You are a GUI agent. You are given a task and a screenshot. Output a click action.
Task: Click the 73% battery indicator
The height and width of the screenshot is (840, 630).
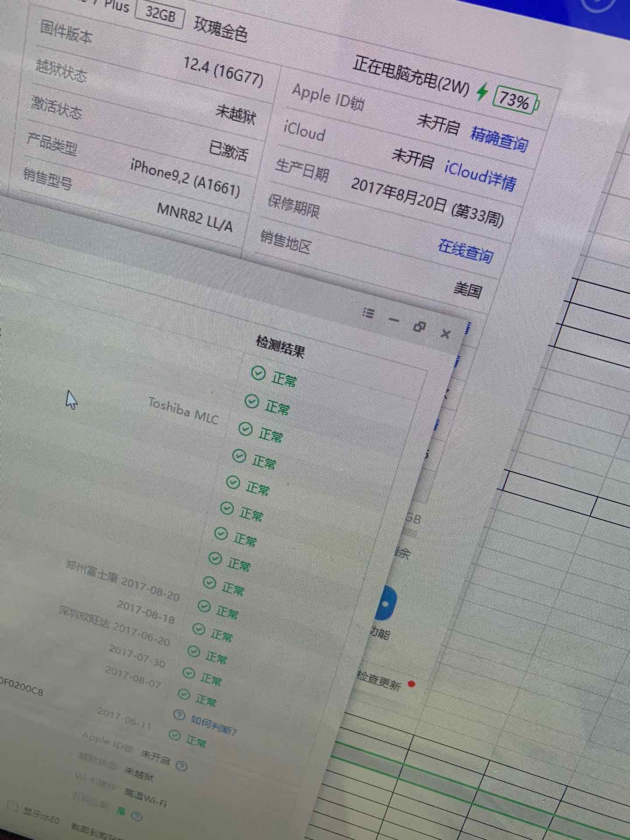coord(515,101)
